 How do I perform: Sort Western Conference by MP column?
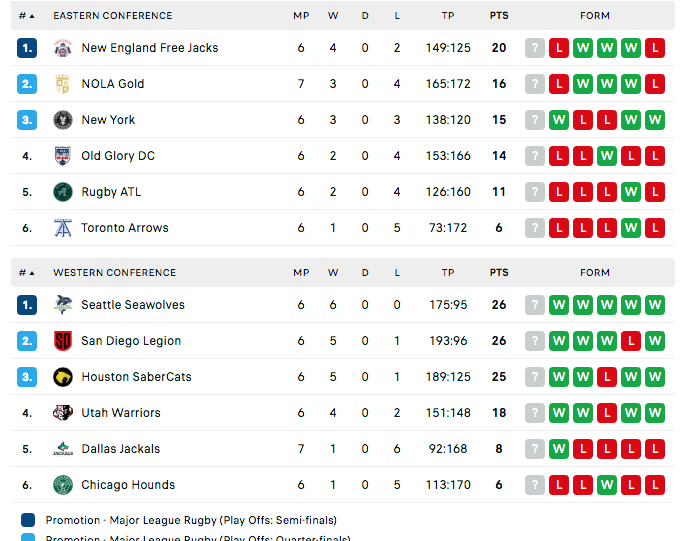click(x=301, y=273)
